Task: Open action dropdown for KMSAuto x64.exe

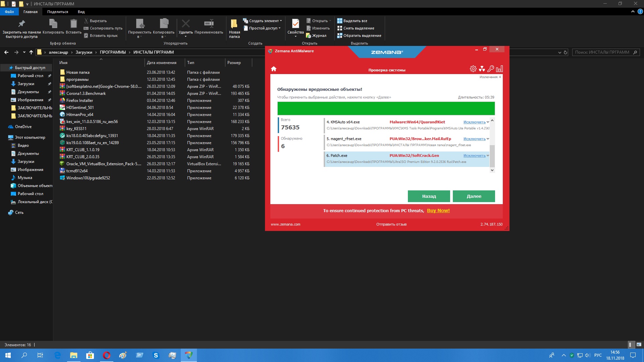Action: coord(488,122)
